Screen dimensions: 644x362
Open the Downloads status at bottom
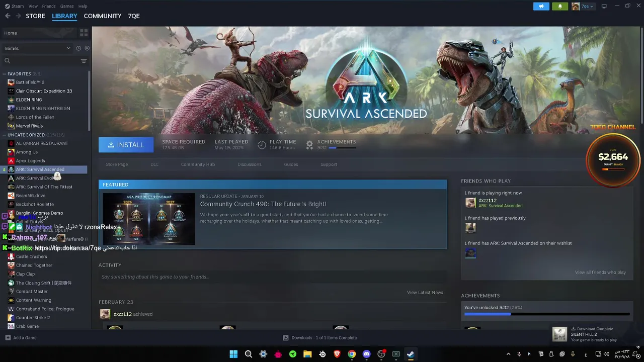(320, 338)
